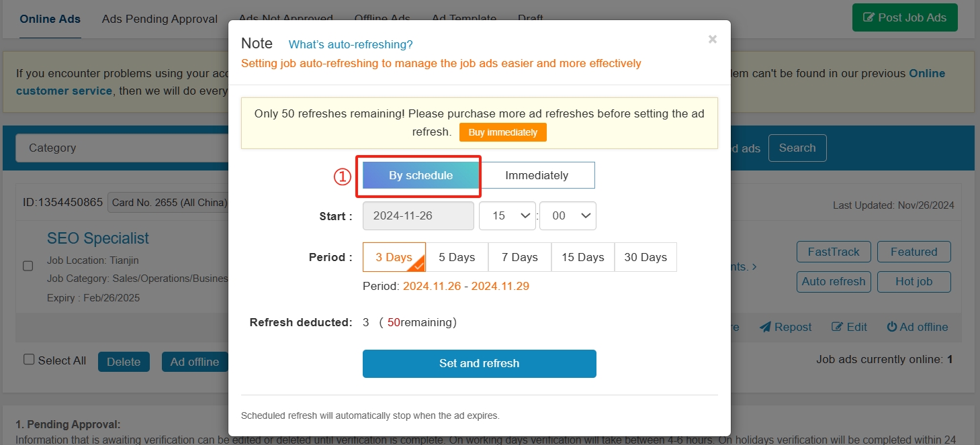
Task: Check the Select All checkbox
Action: pyautogui.click(x=29, y=360)
